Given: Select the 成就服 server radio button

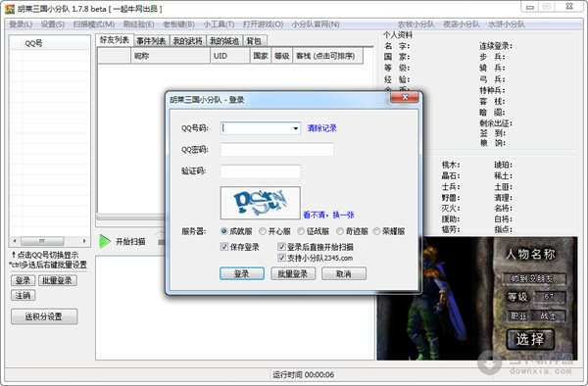Looking at the screenshot, I should [224, 231].
